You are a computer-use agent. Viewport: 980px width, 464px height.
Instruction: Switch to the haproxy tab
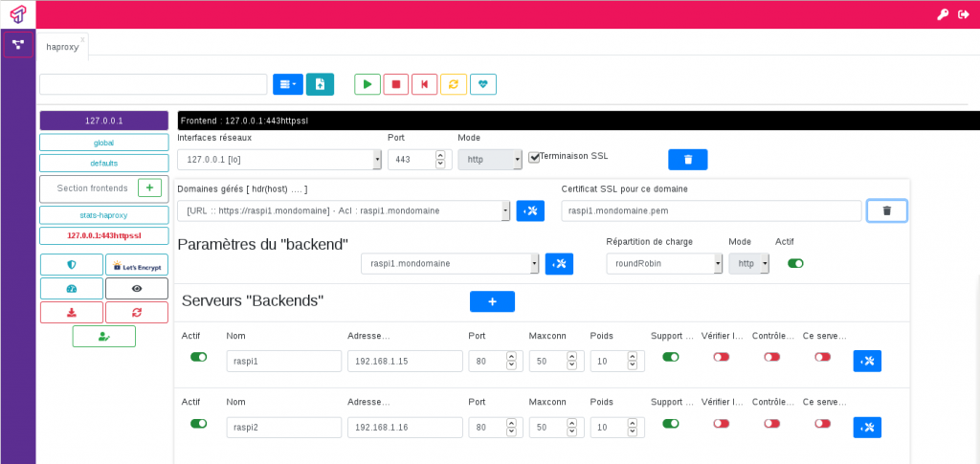pyautogui.click(x=62, y=47)
